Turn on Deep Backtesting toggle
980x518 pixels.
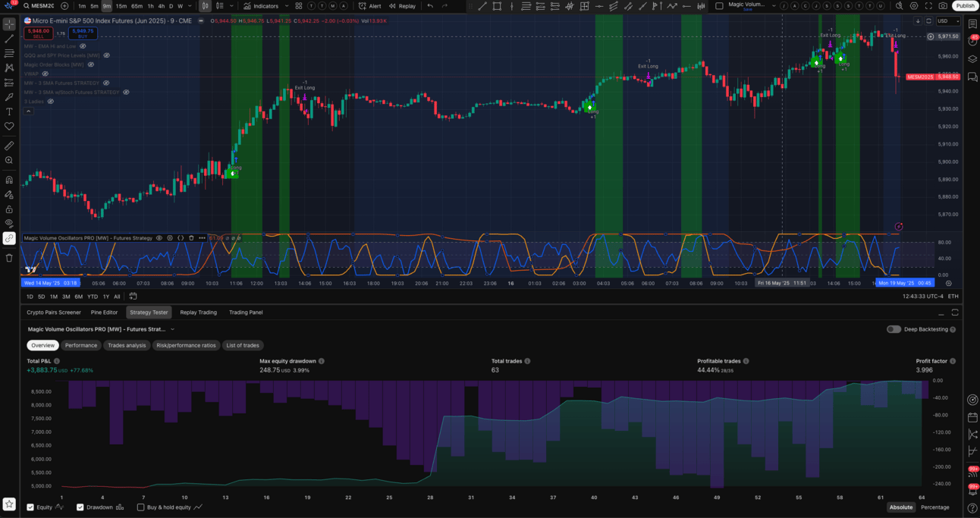[894, 329]
